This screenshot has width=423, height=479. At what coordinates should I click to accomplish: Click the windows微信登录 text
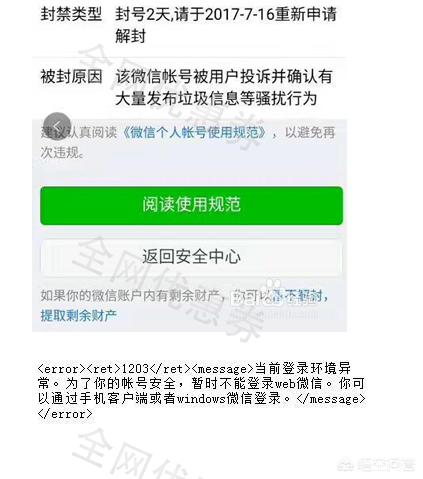[x=229, y=399]
